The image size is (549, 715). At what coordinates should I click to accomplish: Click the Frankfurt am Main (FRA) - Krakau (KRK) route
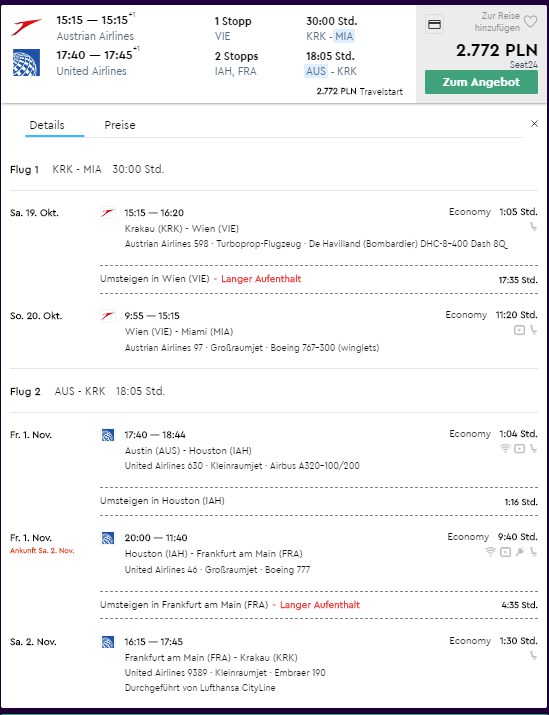[x=211, y=658]
